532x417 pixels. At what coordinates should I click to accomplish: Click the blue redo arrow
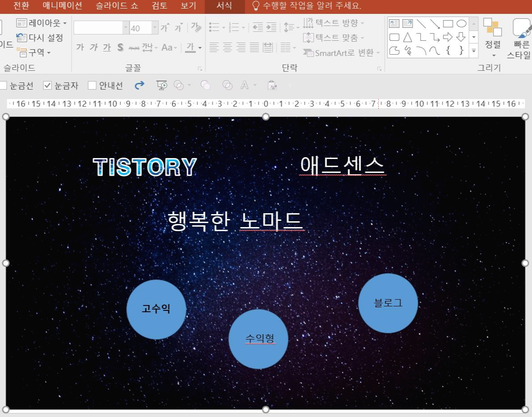[x=140, y=85]
